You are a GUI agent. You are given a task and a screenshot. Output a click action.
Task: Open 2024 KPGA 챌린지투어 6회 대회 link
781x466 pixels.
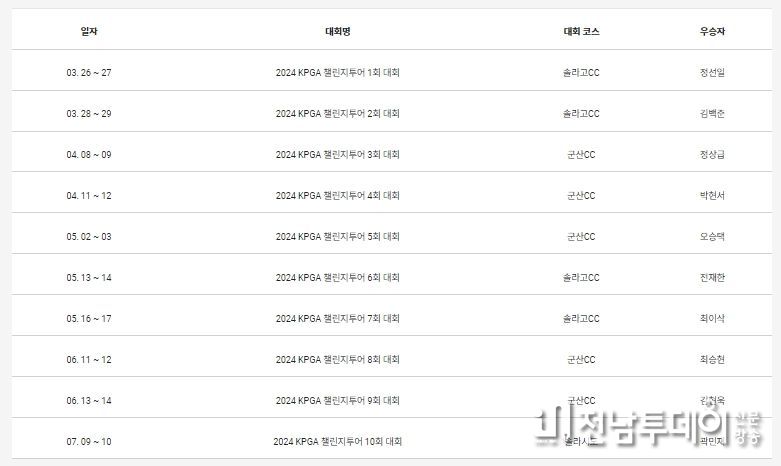click(338, 278)
